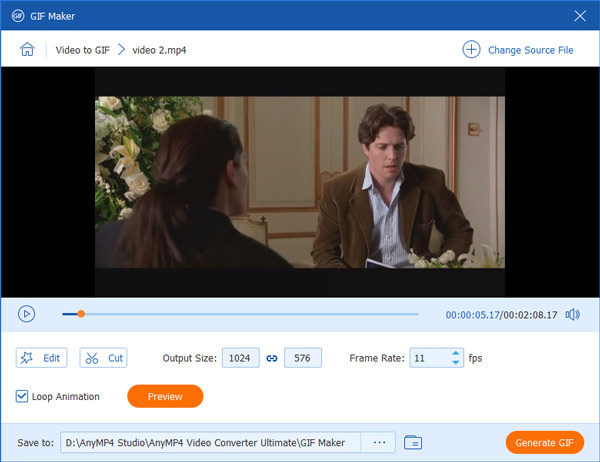Open the Cut tool
Image resolution: width=600 pixels, height=462 pixels.
pyautogui.click(x=103, y=358)
